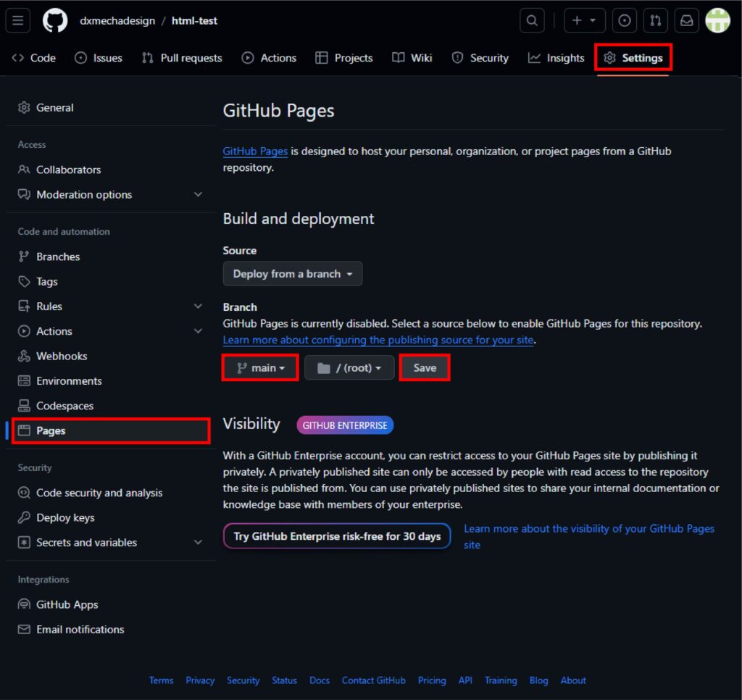
Task: Open Pricing footer link
Action: point(432,680)
